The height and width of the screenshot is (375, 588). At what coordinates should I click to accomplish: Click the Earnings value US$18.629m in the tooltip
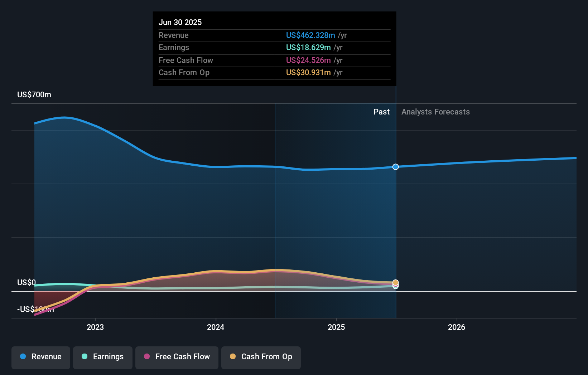point(308,47)
